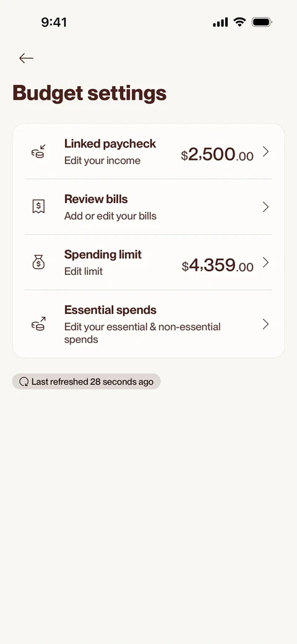The height and width of the screenshot is (644, 297).
Task: Tap the Essential spends coins icon
Action: point(38,324)
